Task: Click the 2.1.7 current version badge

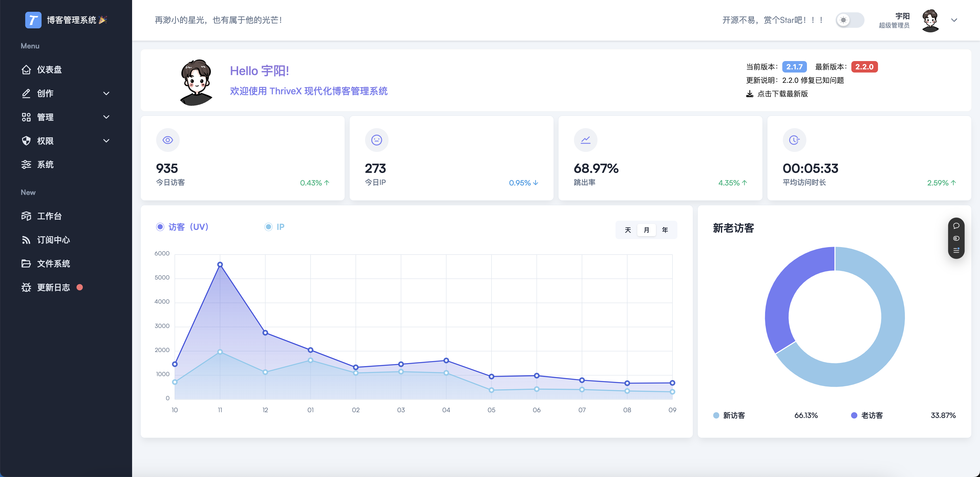Action: coord(794,67)
